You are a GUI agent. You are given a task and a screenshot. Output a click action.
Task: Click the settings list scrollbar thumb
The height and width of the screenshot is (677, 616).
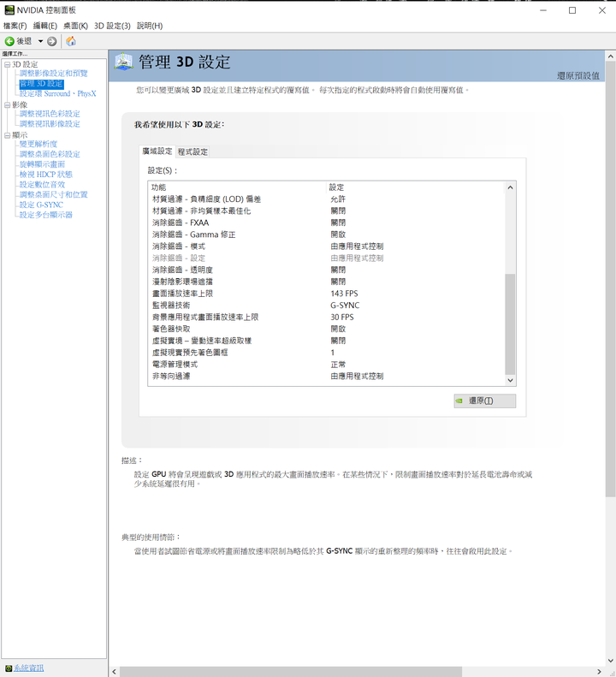point(510,324)
